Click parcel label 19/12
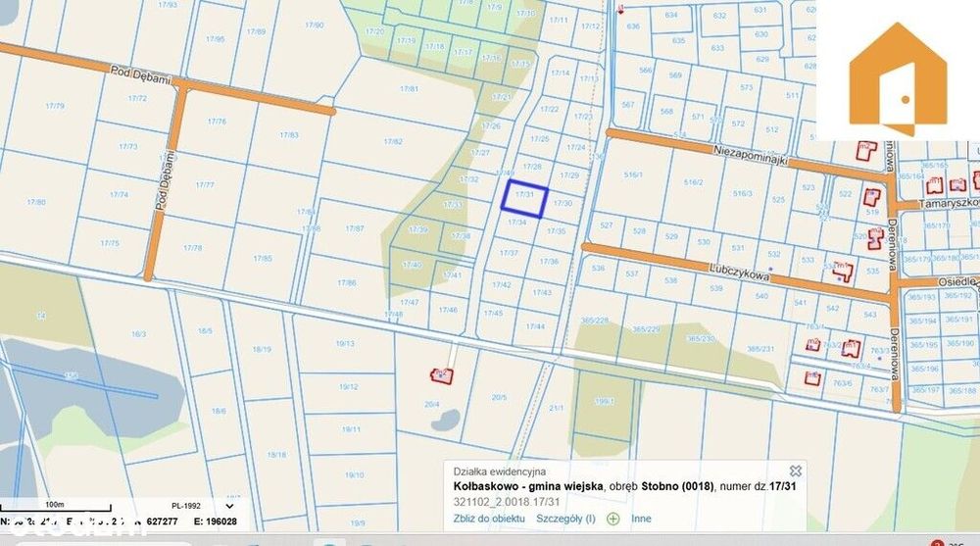 (348, 386)
